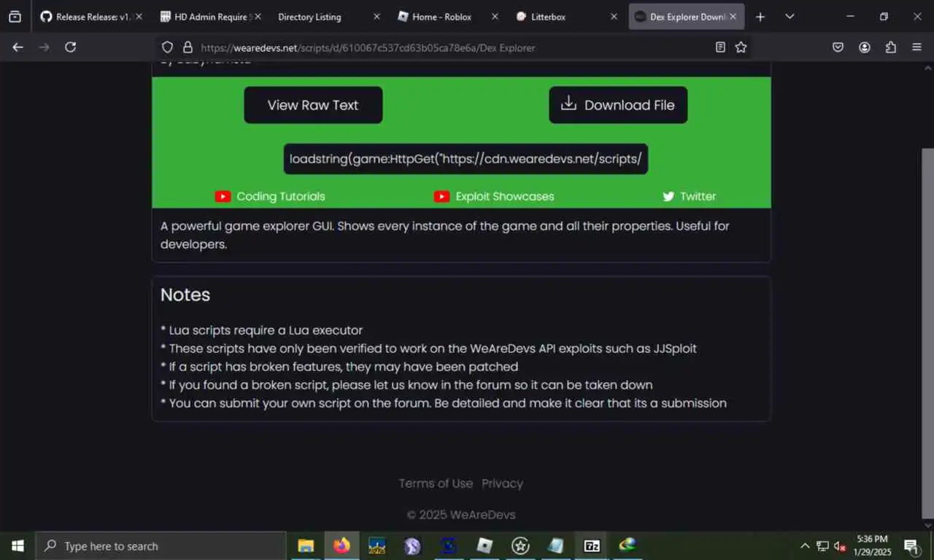
Task: Open the Privacy link
Action: 502,483
